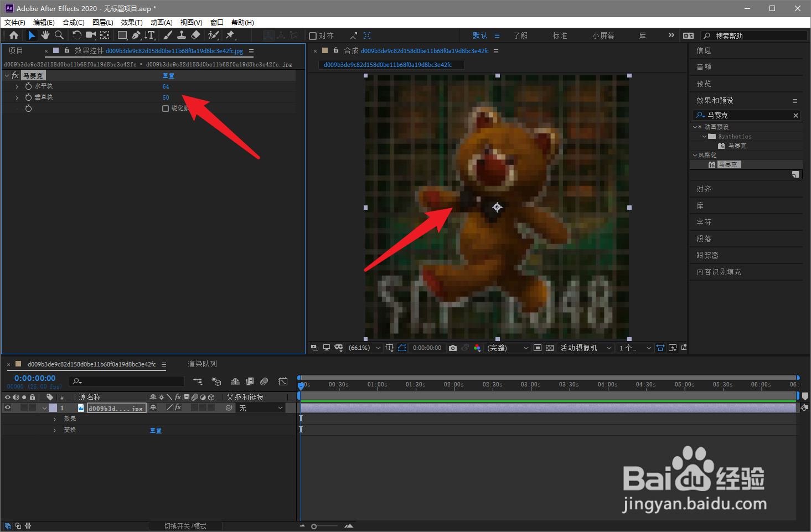Select the Pen tool
Image resolution: width=811 pixels, height=532 pixels.
point(136,35)
